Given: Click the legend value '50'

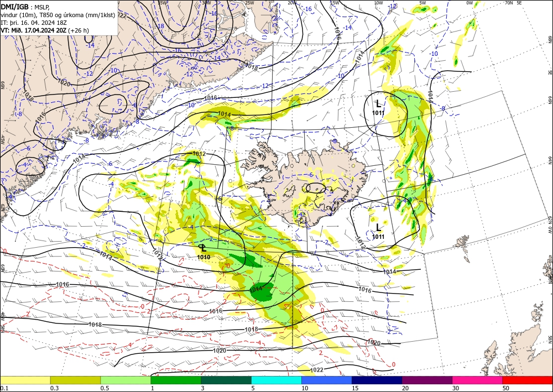Looking at the screenshot, I should [506, 388].
